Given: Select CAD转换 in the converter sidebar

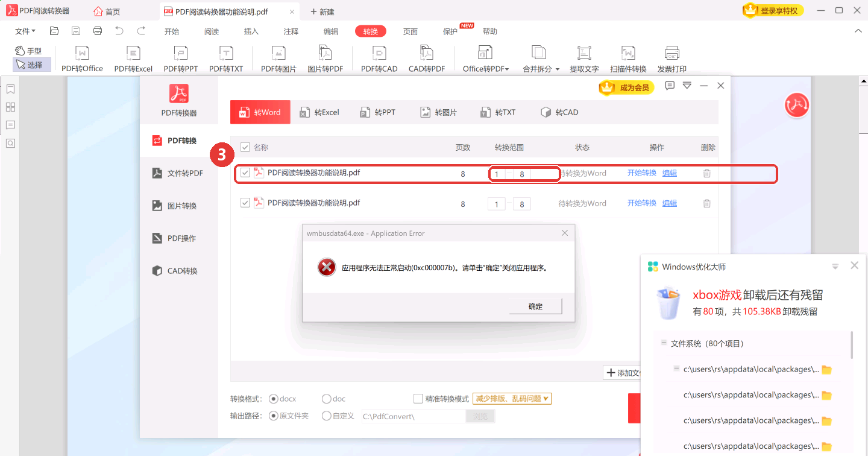Looking at the screenshot, I should pos(179,271).
